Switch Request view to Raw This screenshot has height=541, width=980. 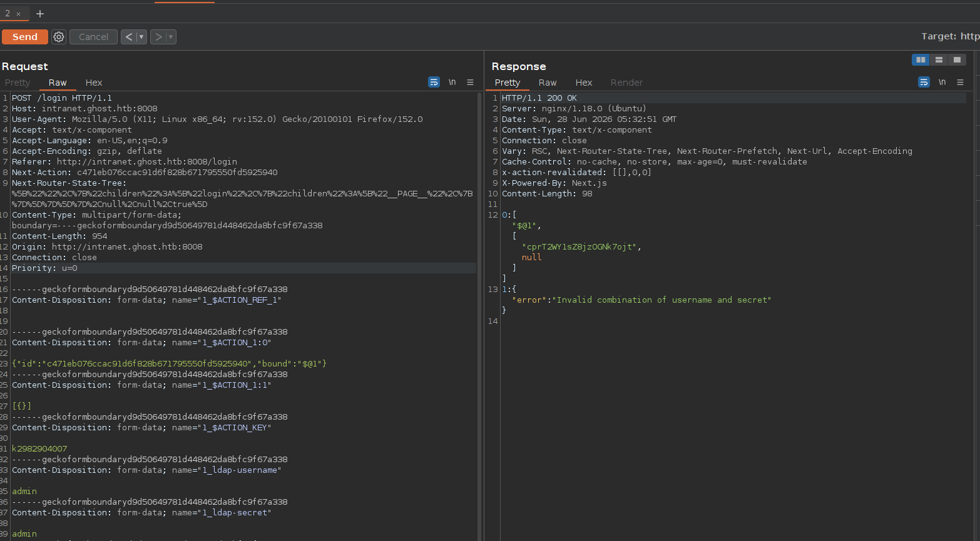point(58,83)
